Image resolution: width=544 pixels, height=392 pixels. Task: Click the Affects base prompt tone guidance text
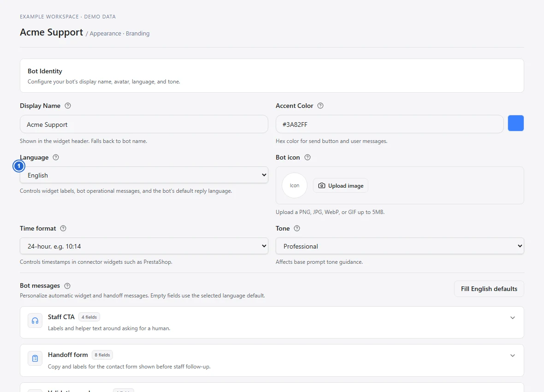point(319,262)
